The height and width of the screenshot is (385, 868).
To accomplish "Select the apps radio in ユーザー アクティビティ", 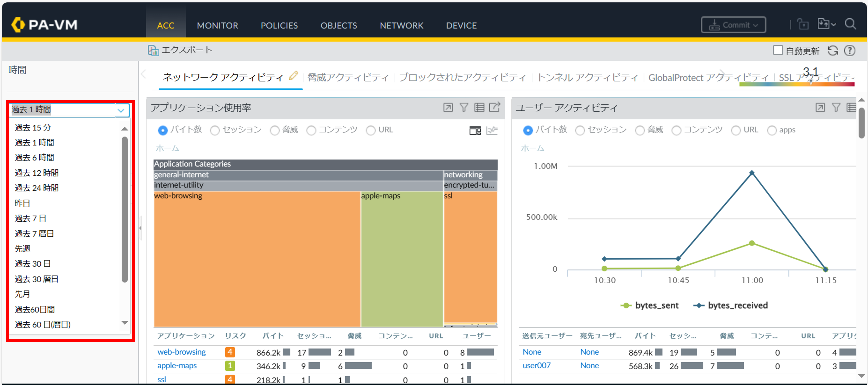I will (x=772, y=130).
